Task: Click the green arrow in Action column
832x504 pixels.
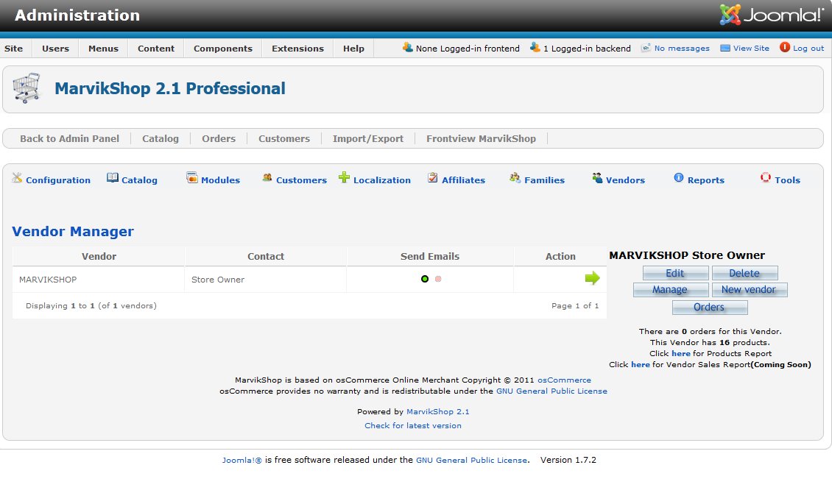Action: pos(592,278)
